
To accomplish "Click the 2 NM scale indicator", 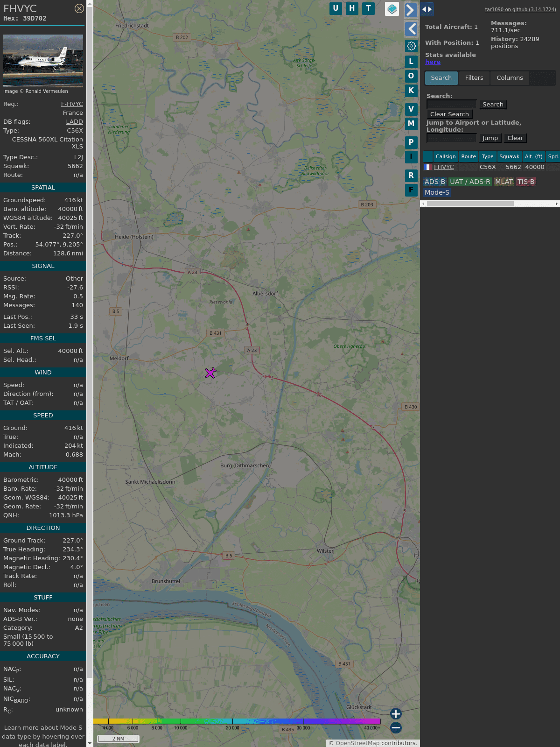I will point(119,739).
